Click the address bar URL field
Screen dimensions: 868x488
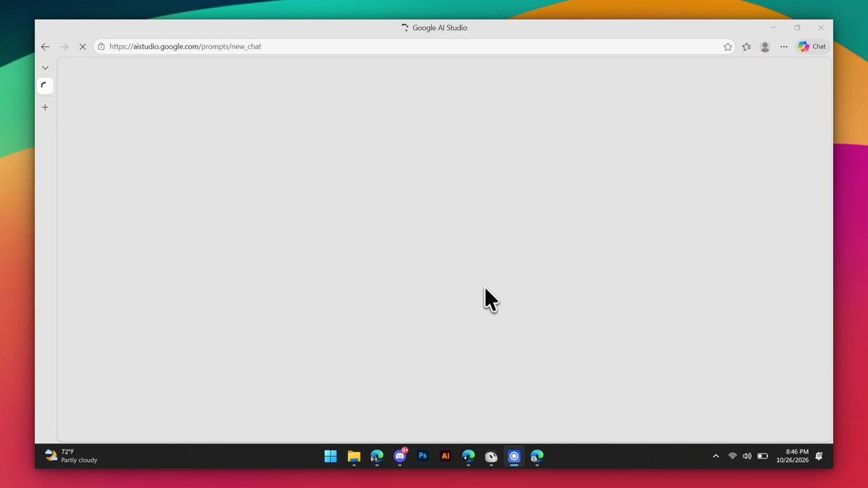point(414,46)
